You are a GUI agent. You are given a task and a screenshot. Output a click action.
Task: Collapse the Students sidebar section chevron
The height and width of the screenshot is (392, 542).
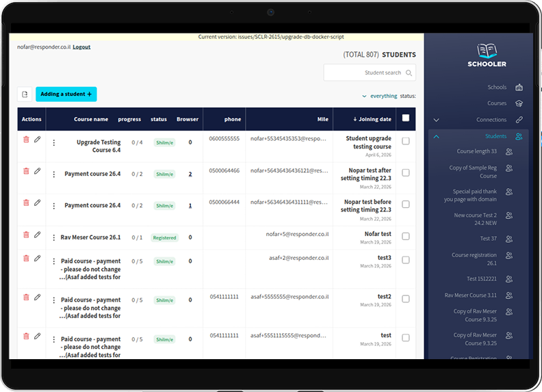(x=436, y=137)
